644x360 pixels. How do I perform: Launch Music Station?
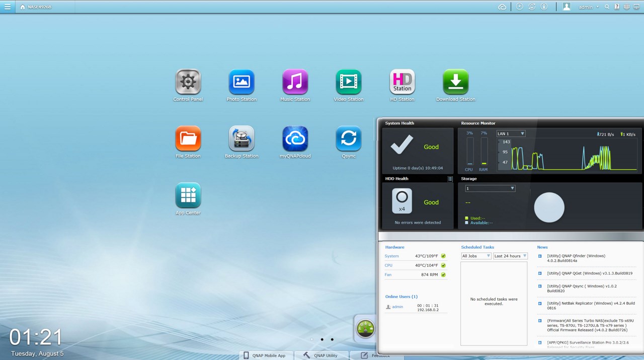pyautogui.click(x=295, y=82)
